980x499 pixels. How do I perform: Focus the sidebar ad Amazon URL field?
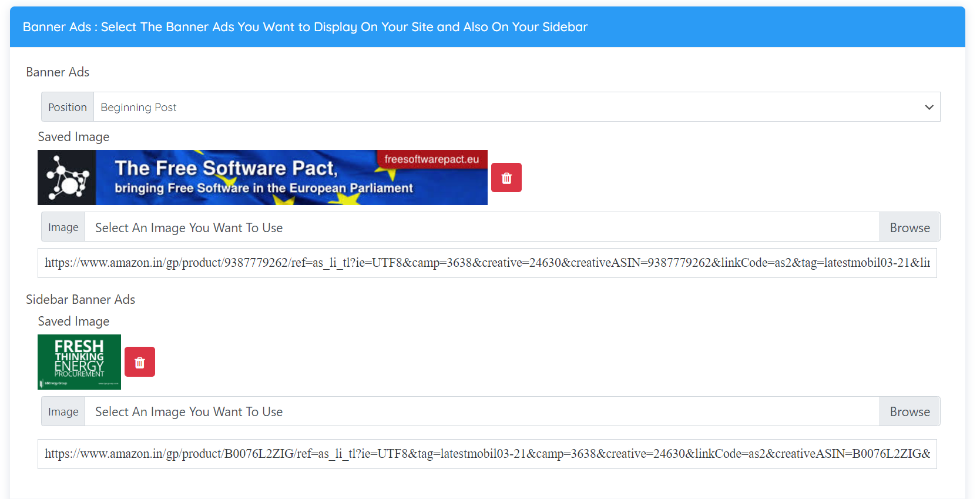[487, 454]
